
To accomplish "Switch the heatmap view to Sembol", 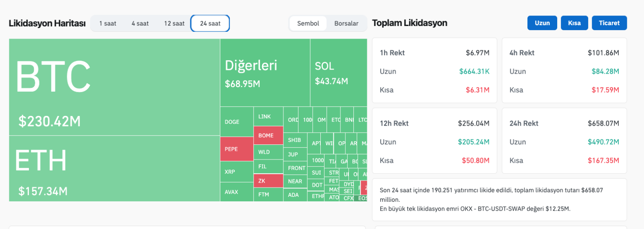I will coord(308,23).
